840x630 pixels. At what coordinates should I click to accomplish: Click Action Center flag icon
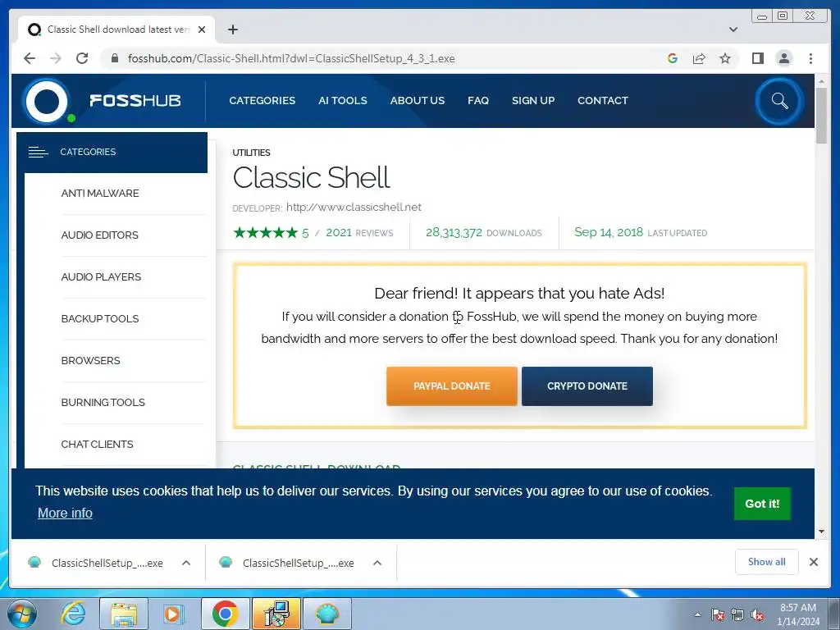[x=718, y=614]
